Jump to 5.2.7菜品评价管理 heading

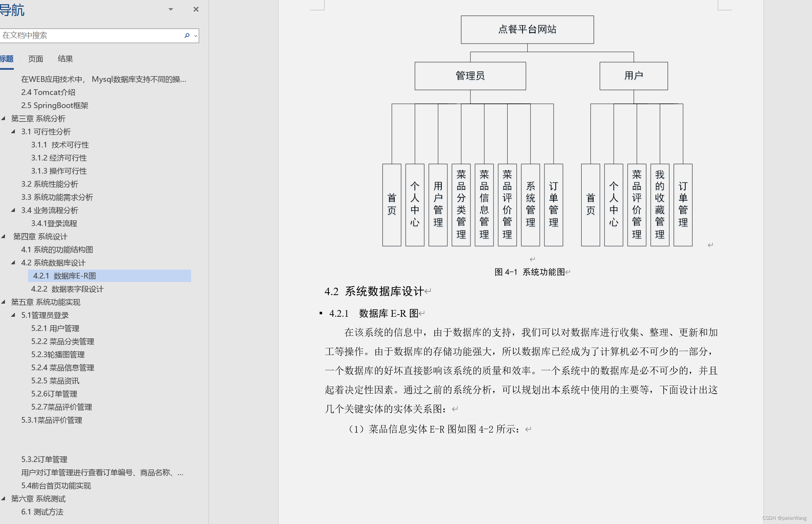(62, 407)
